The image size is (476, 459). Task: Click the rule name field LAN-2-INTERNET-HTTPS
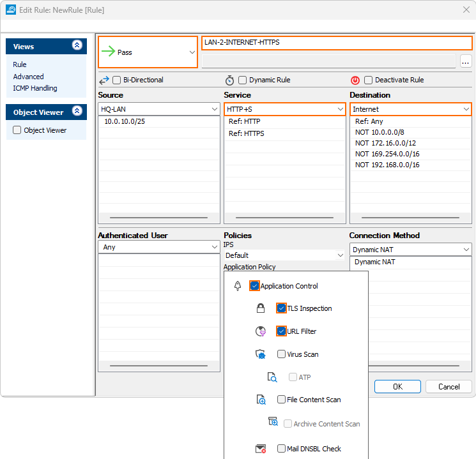337,43
